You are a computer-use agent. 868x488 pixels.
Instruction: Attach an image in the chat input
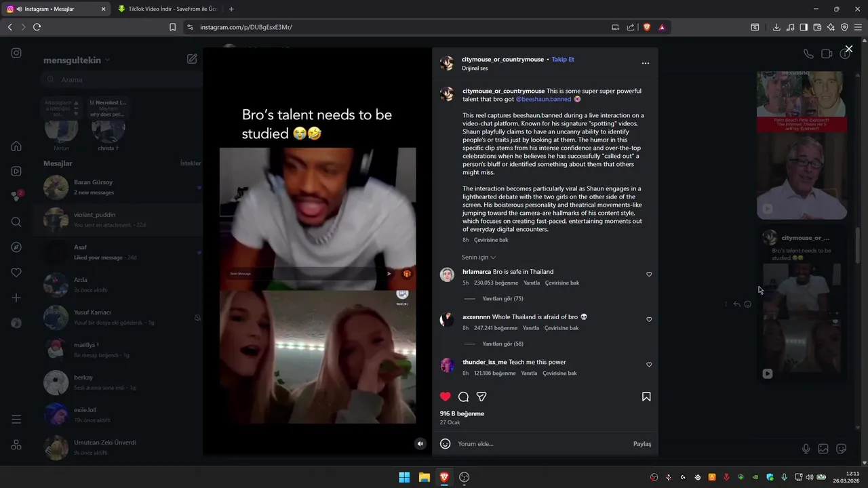(823, 449)
